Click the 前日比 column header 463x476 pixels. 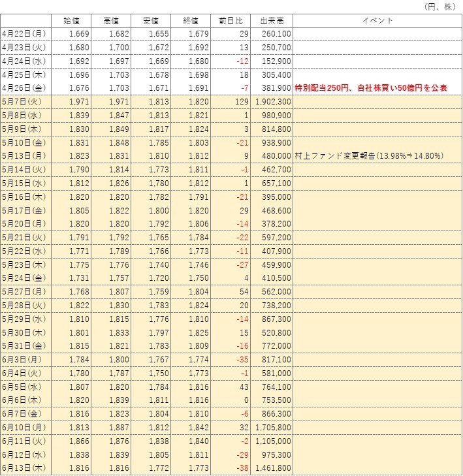231,21
